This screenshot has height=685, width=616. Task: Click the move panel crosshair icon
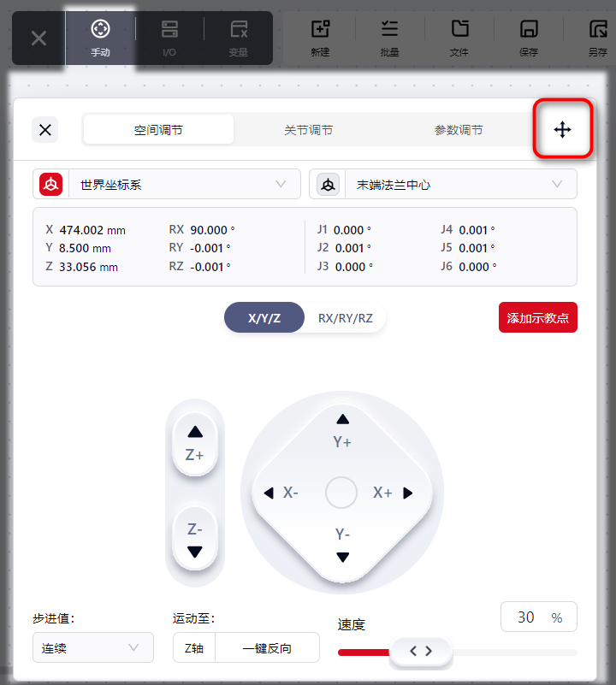click(x=562, y=130)
